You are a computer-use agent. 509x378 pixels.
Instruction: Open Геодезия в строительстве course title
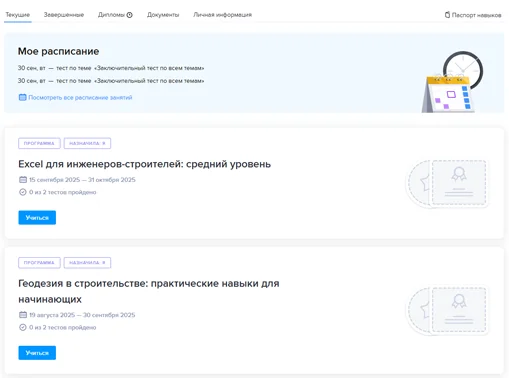[149, 291]
